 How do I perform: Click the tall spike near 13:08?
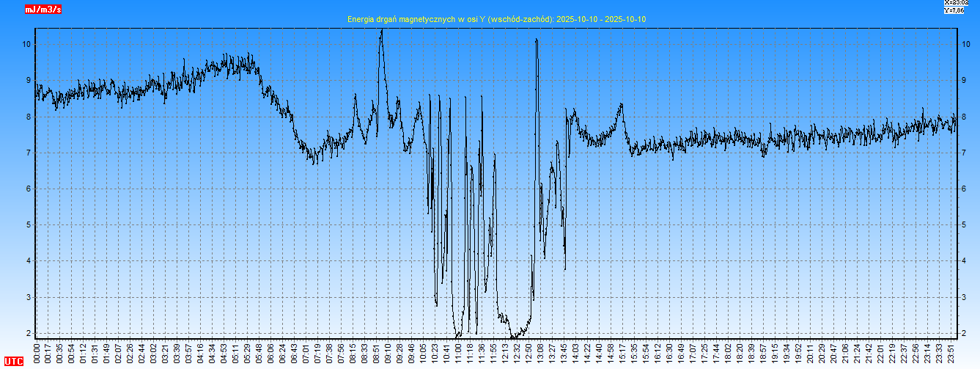[x=537, y=41]
